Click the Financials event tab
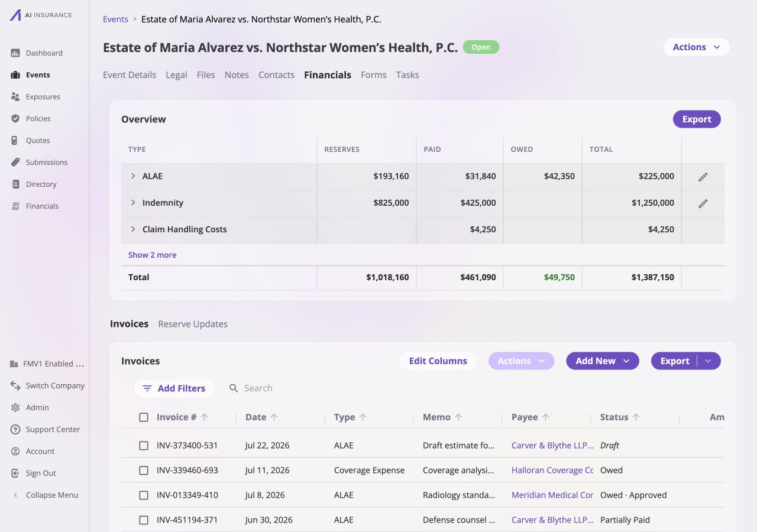 tap(328, 75)
